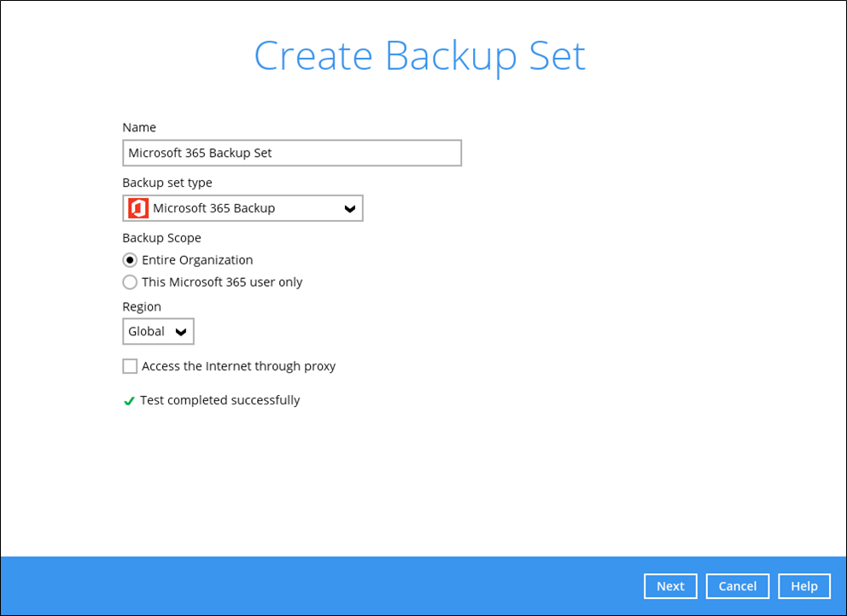Open the Backup set type dropdown
Image resolution: width=847 pixels, height=616 pixels.
(242, 208)
